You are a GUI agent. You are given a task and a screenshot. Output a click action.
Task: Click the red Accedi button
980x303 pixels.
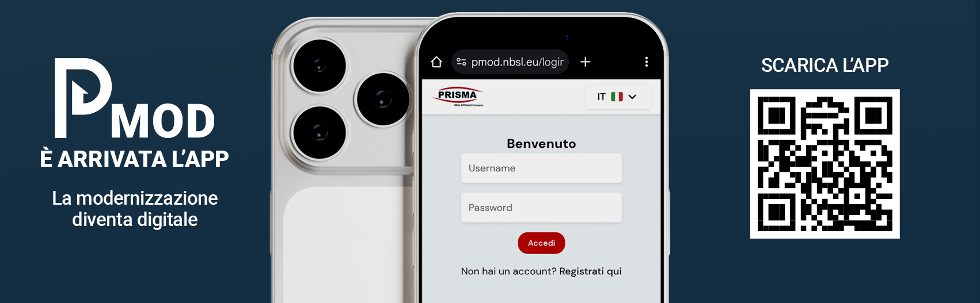point(541,243)
